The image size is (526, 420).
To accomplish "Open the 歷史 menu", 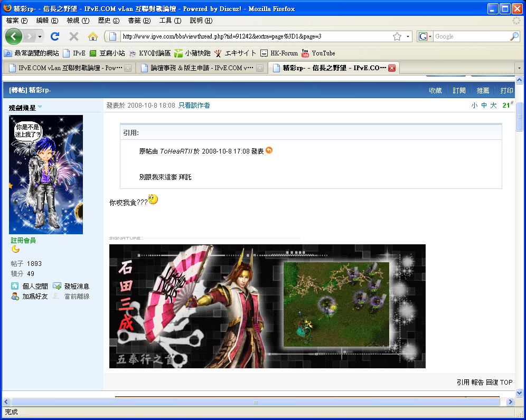I will pyautogui.click(x=109, y=21).
